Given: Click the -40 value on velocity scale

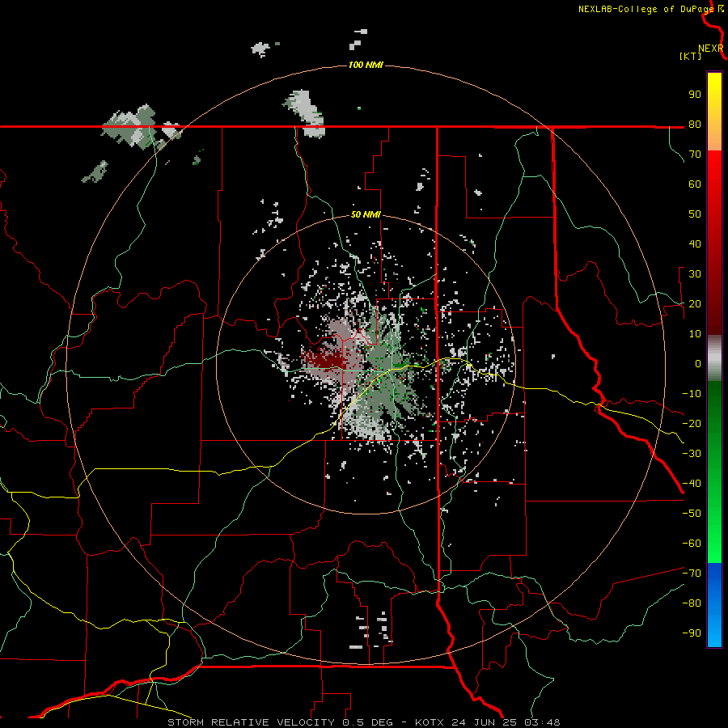Looking at the screenshot, I should click(692, 484).
